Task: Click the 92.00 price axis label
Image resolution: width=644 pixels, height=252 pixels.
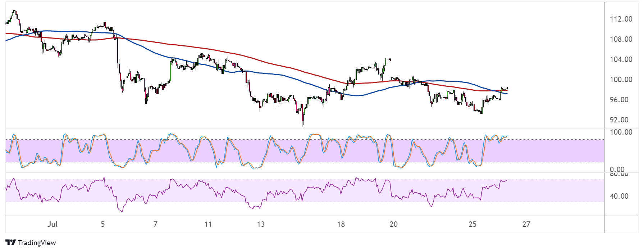Action: [619, 120]
